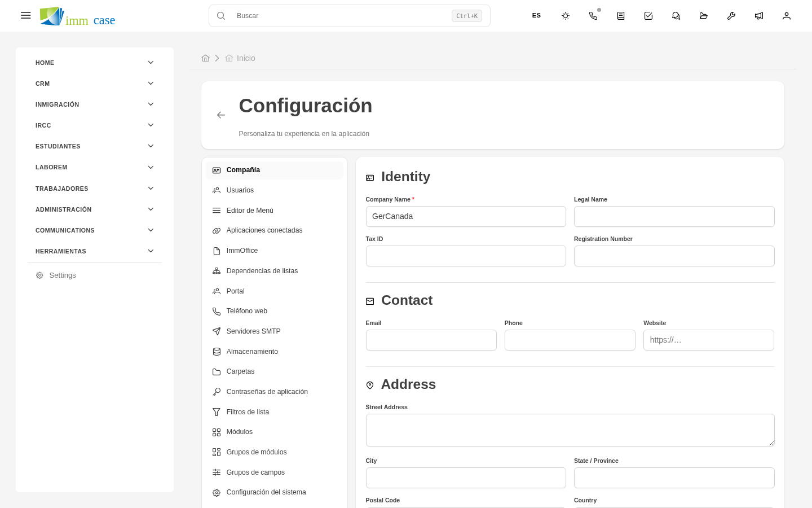
Task: Click the Legal Name input field
Action: (x=674, y=216)
